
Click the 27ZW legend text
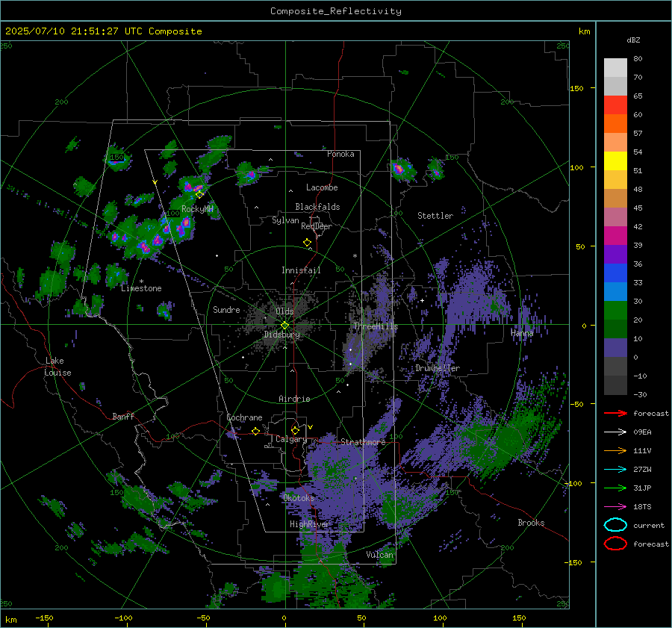642,470
